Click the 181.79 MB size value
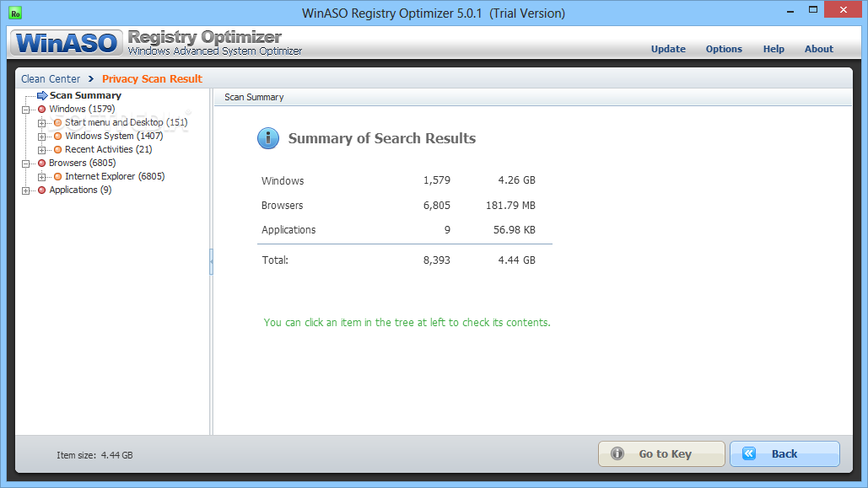The image size is (868, 488). pos(510,206)
